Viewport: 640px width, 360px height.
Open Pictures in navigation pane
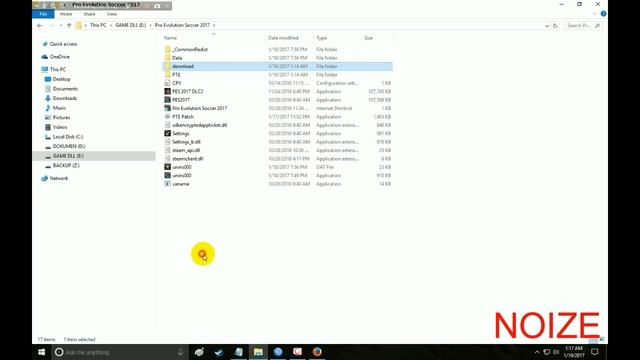click(61, 118)
